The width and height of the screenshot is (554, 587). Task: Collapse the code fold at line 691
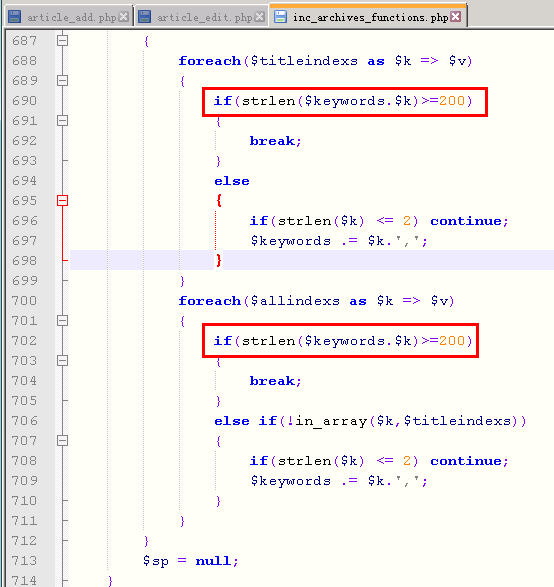click(x=63, y=121)
